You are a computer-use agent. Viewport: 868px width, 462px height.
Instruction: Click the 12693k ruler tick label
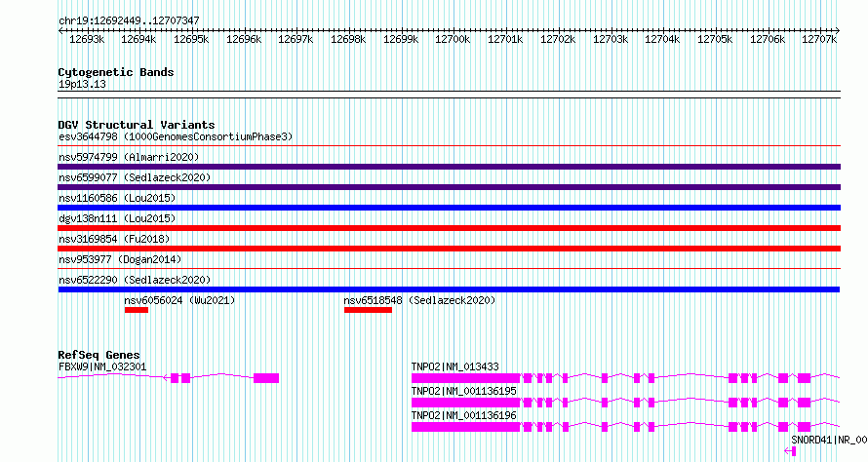pyautogui.click(x=87, y=39)
